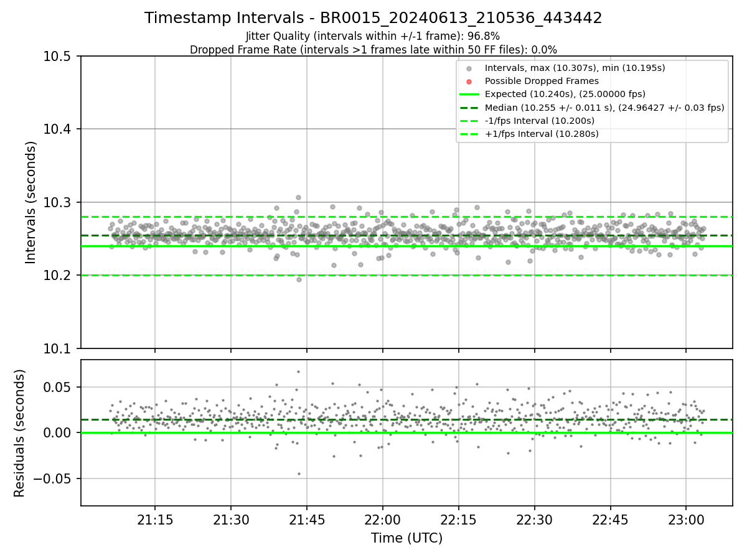Select the 'Dropped Frame Rate' subtitle line

[374, 50]
